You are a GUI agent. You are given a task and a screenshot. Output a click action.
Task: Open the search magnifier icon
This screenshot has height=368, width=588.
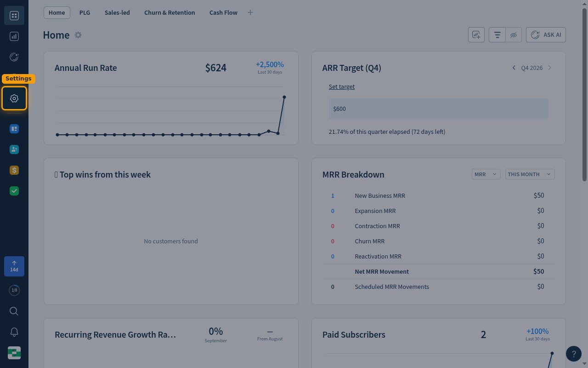14,311
